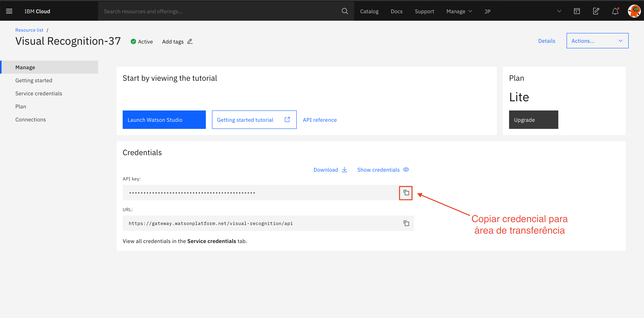Screen dimensions: 644x318
Task: Click the edit/feedback pencil icon in header
Action: point(596,11)
